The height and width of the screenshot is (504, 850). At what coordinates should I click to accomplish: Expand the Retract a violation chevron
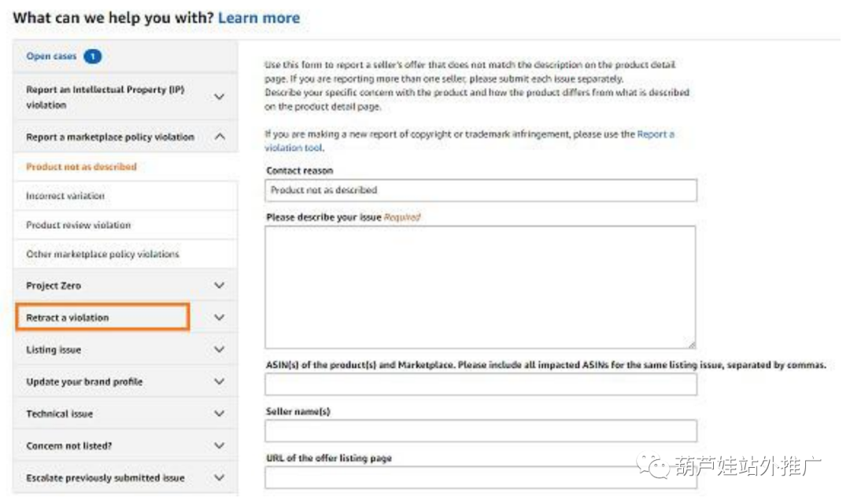coord(220,318)
